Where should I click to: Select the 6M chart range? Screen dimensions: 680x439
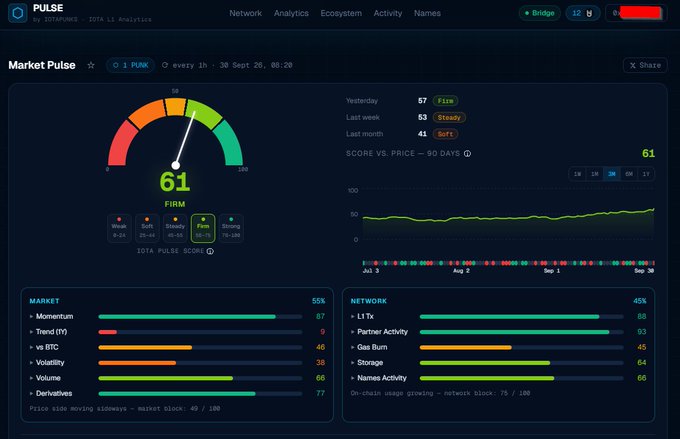629,174
